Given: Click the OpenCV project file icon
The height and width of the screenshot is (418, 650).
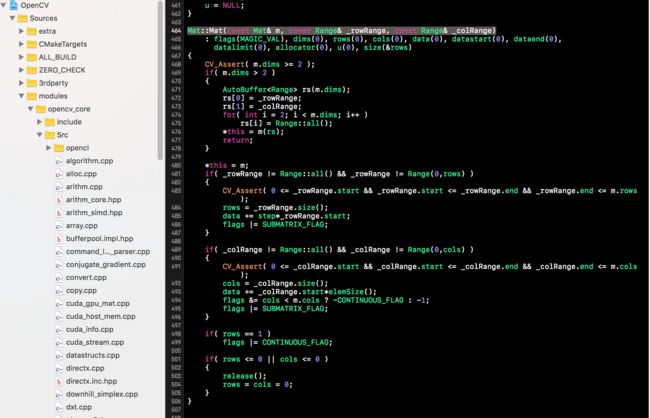Looking at the screenshot, I should point(14,5).
